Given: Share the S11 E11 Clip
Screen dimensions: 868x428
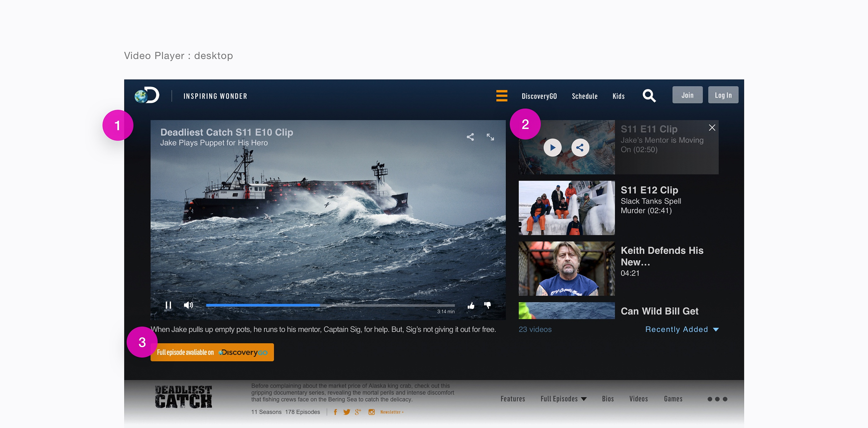Looking at the screenshot, I should point(580,147).
